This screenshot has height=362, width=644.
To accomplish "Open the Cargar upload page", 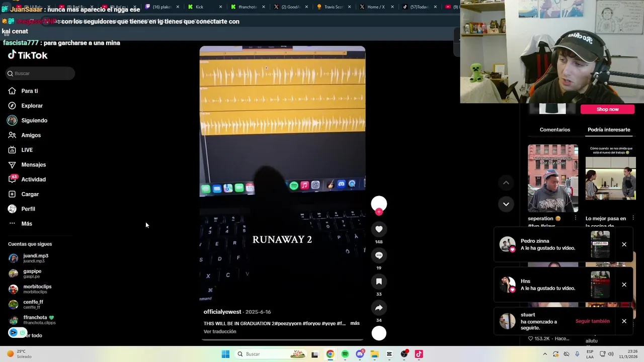I will coord(23,194).
